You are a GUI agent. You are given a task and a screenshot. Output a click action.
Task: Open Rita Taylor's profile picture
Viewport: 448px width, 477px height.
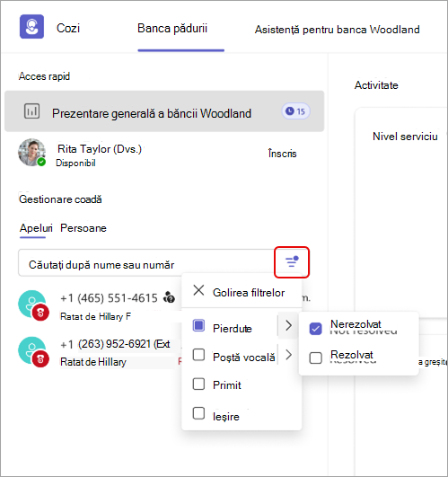pyautogui.click(x=31, y=153)
